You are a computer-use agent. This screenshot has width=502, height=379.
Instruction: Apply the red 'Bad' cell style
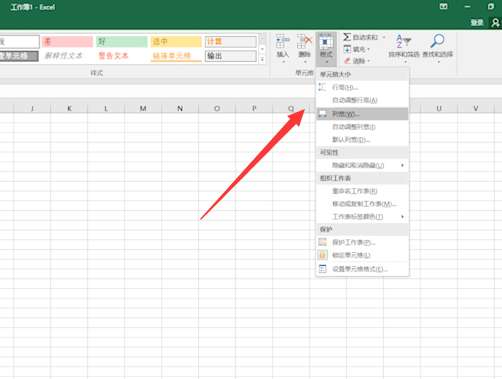[67, 41]
